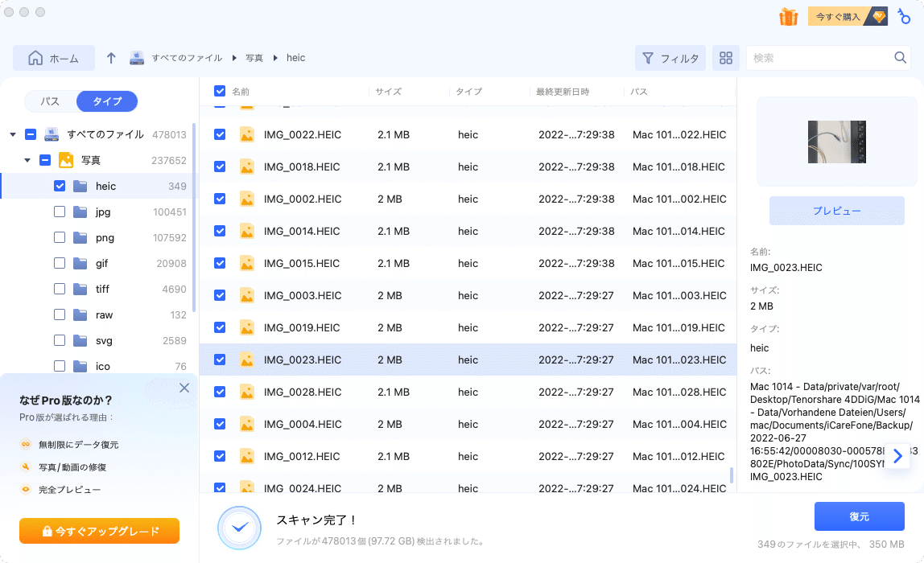Click 今すぐアップグレード button
This screenshot has height=563, width=924.
(x=100, y=531)
